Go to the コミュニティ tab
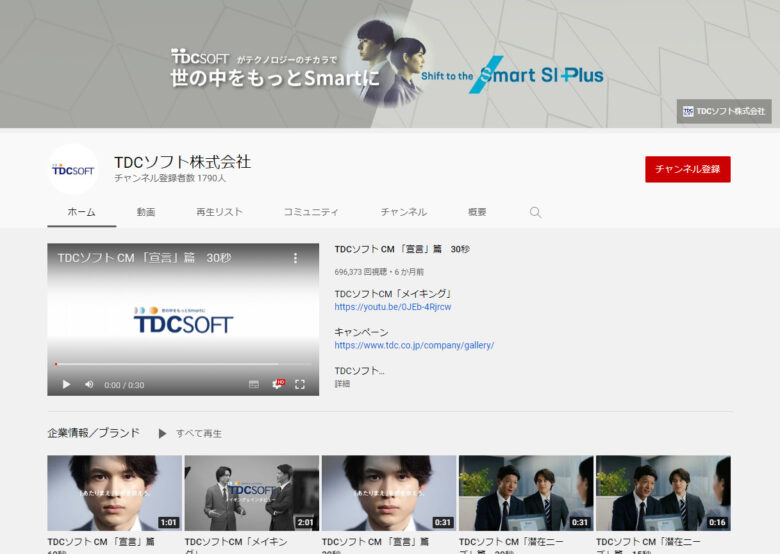 (x=311, y=212)
